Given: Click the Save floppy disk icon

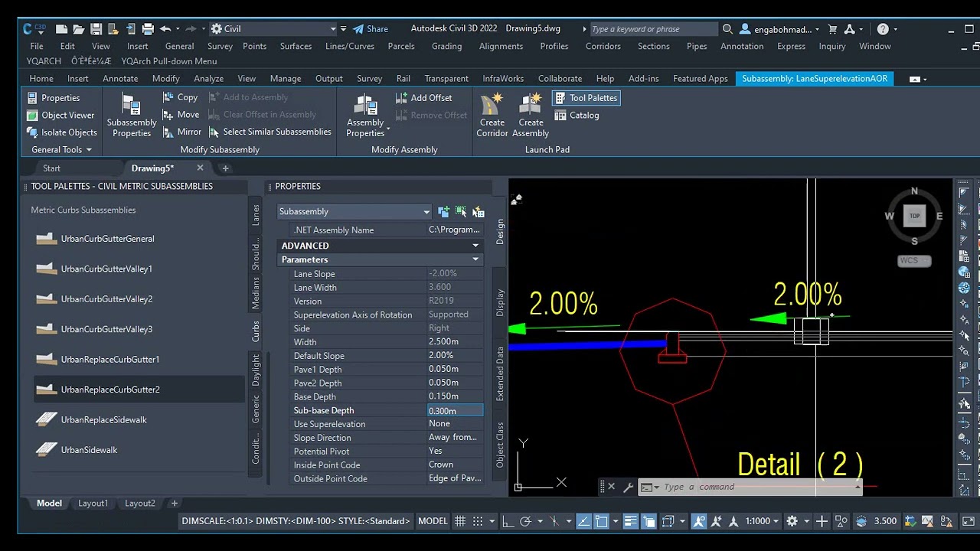Looking at the screenshot, I should [96, 29].
